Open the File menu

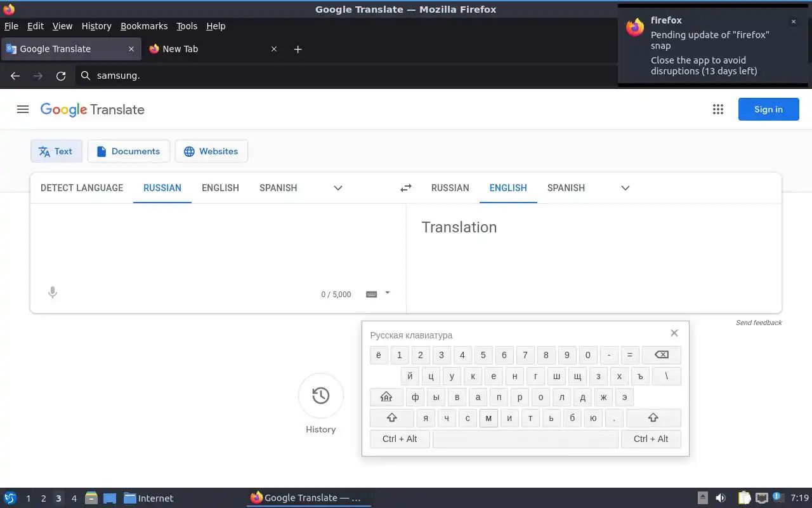(11, 26)
